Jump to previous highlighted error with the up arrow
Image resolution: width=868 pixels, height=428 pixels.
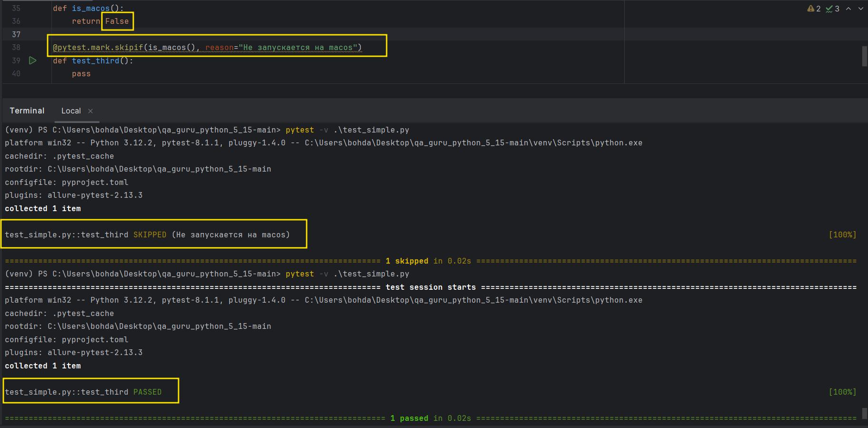[848, 9]
